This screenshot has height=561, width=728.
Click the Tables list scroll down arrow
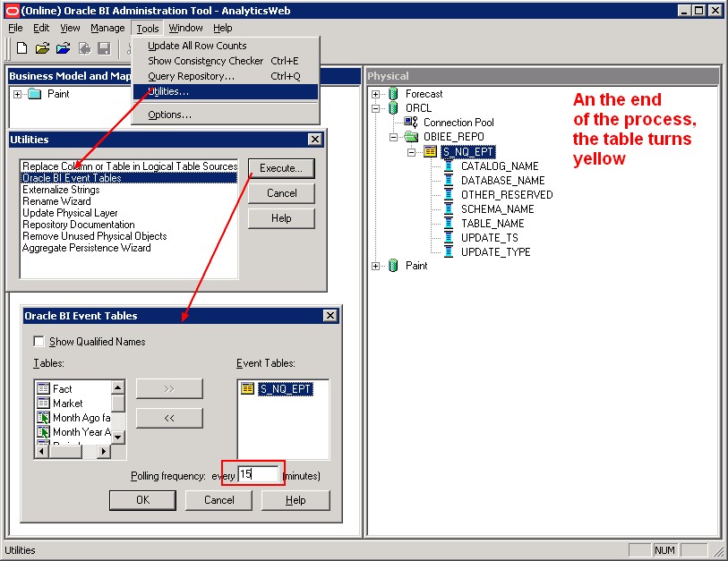click(x=118, y=438)
